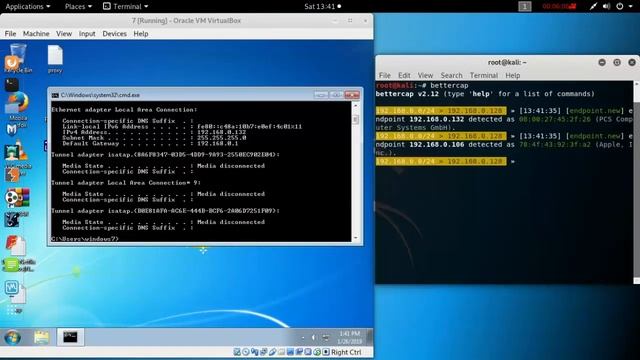Show hidden icons in Windows tray
Viewport: 640px width, 360px height.
coord(303,338)
